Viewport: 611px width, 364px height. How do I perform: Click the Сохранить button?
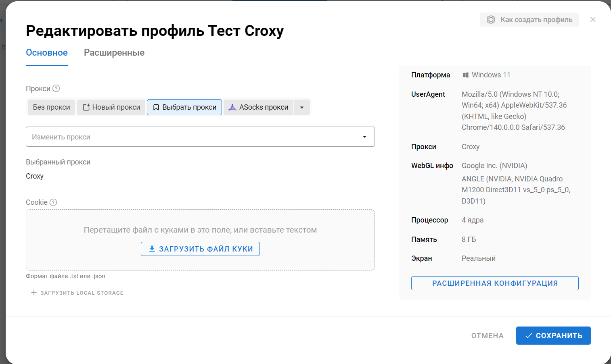553,335
